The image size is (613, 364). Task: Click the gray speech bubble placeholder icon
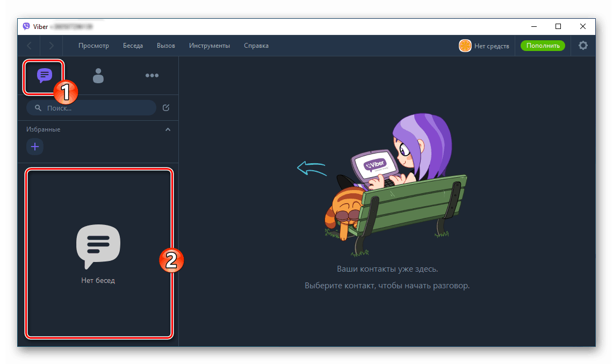98,246
